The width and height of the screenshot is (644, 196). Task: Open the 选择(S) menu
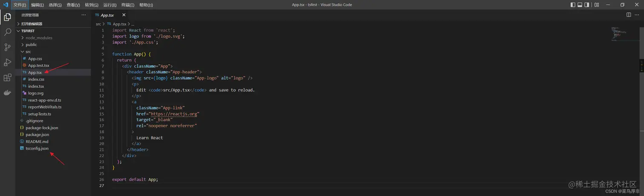pos(55,5)
